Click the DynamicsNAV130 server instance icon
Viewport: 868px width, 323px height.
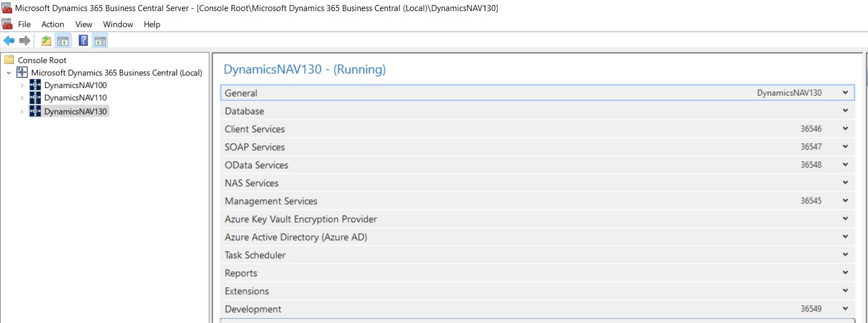[x=35, y=111]
